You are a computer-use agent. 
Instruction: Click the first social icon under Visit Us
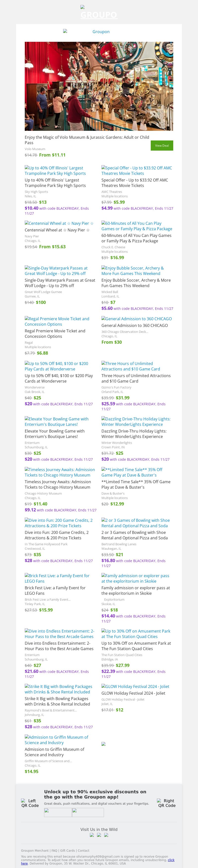[92, 835]
